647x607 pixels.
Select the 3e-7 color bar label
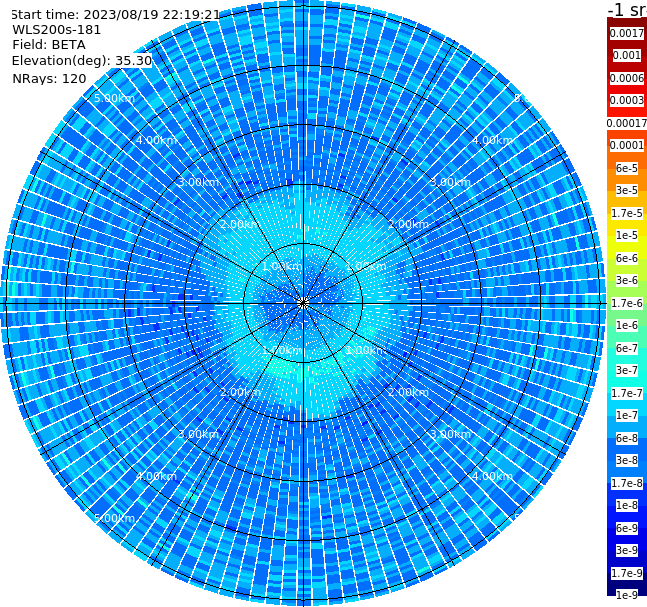click(627, 370)
